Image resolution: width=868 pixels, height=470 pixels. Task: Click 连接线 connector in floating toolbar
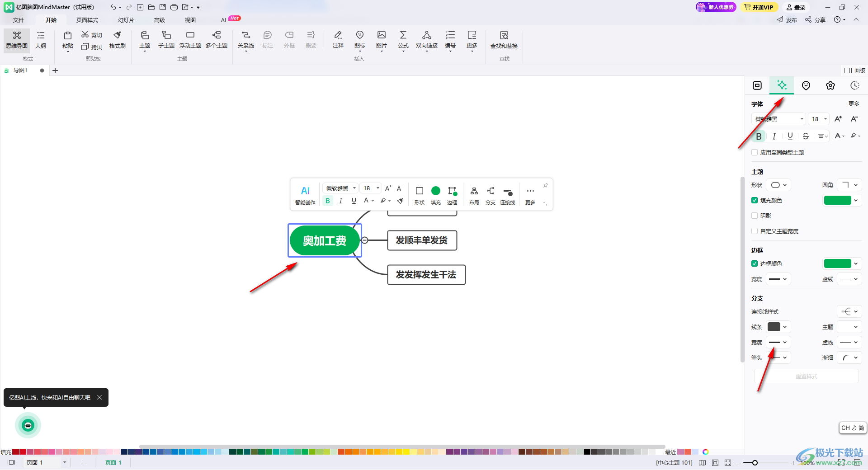pos(508,195)
